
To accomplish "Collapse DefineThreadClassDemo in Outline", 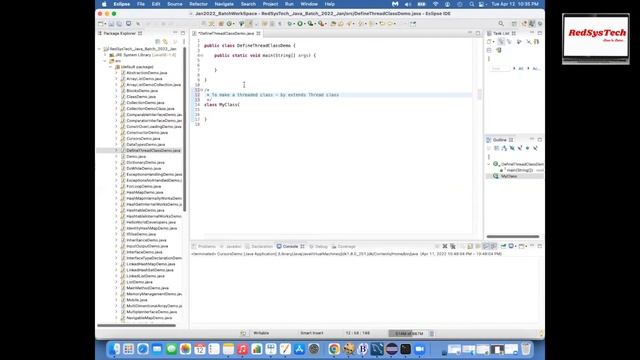I will tap(489, 164).
